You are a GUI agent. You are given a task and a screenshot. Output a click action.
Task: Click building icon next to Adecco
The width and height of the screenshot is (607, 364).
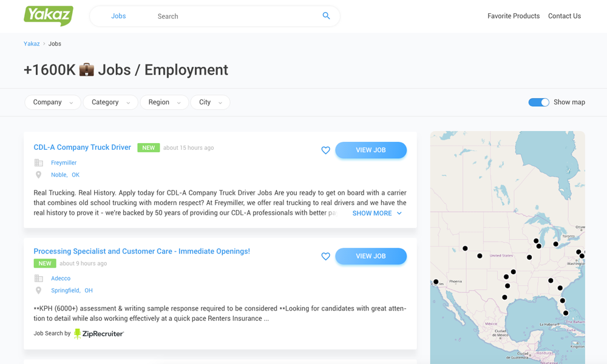[x=39, y=278]
